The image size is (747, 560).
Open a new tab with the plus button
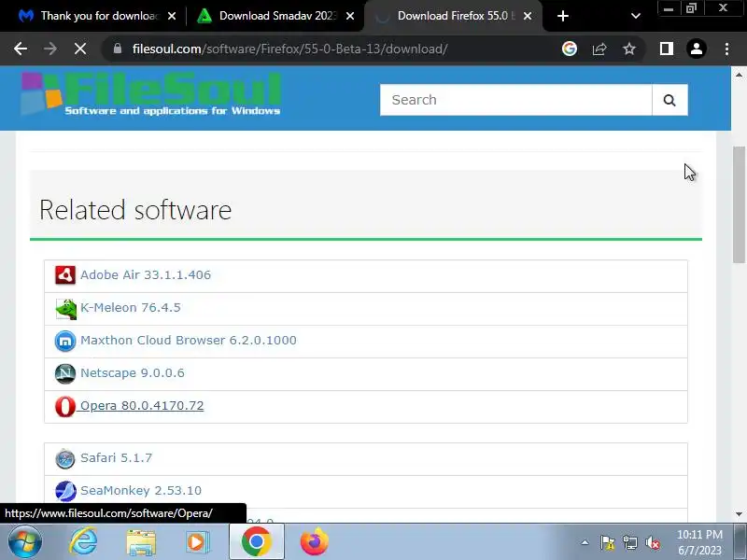(x=563, y=16)
